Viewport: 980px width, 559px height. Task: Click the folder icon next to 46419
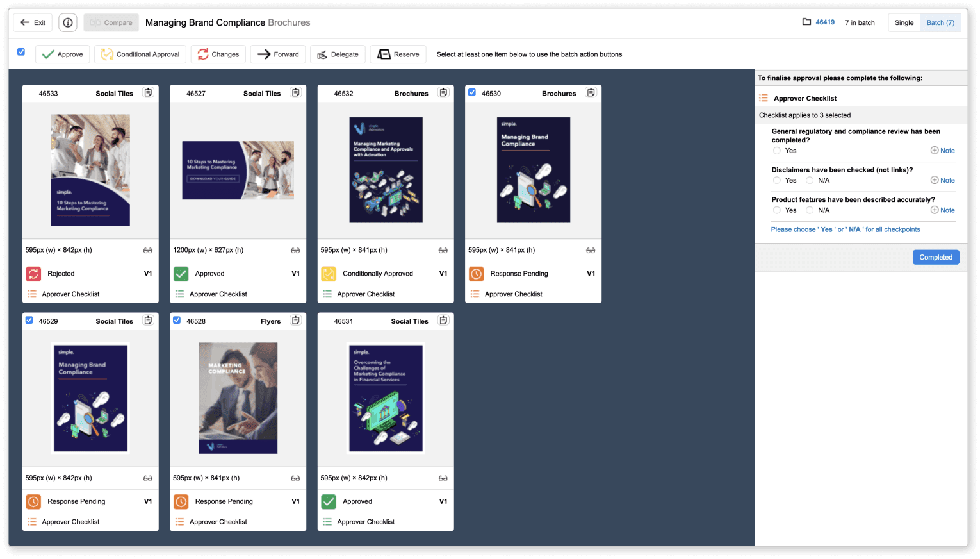[x=806, y=22]
